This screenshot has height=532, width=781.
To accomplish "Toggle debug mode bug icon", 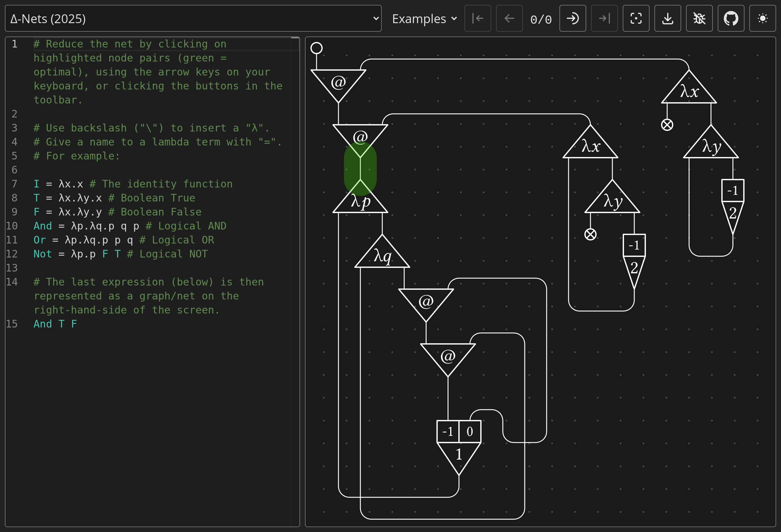I will point(699,19).
